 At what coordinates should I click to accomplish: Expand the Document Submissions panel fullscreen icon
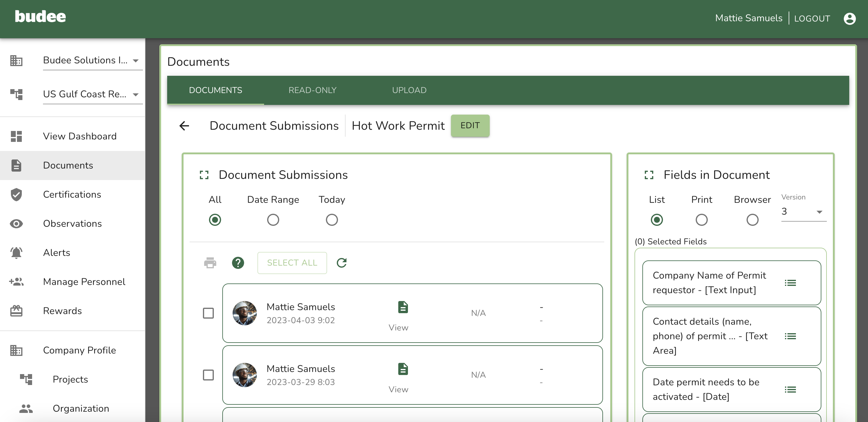pyautogui.click(x=204, y=175)
